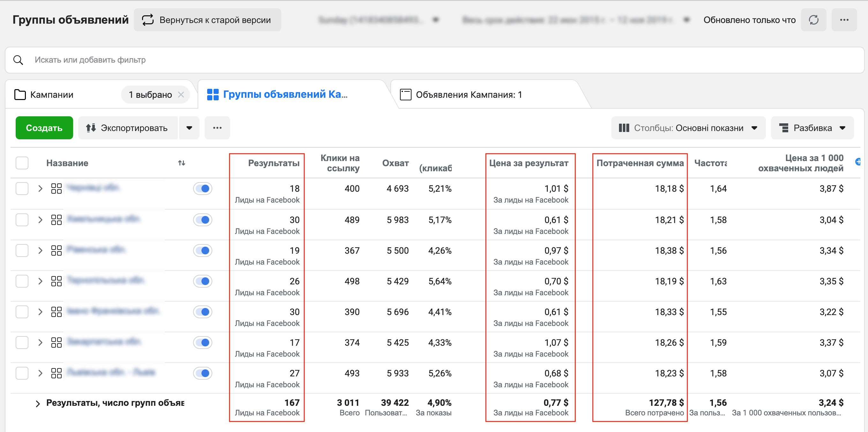The width and height of the screenshot is (868, 432).
Task: Click the sort arrows beside Название
Action: click(x=182, y=163)
